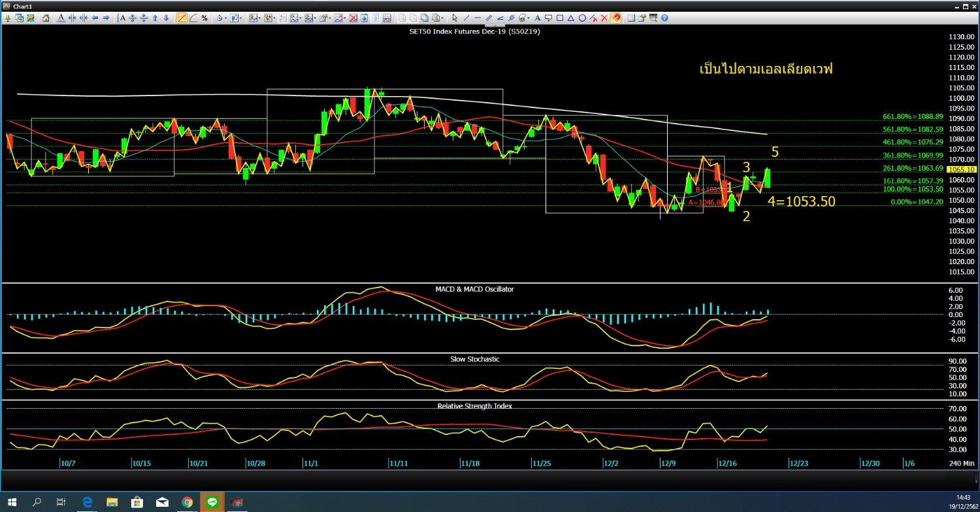980x512 pixels.
Task: Click the red X indicator removal icon
Action: (353, 18)
